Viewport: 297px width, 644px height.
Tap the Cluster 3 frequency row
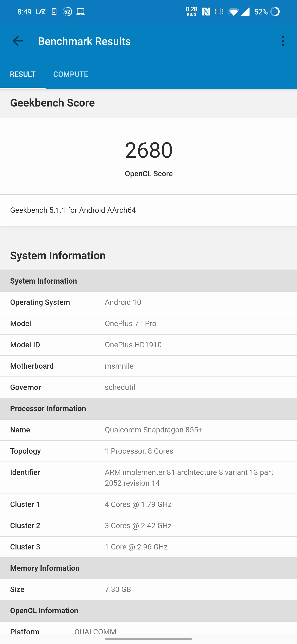(148, 547)
